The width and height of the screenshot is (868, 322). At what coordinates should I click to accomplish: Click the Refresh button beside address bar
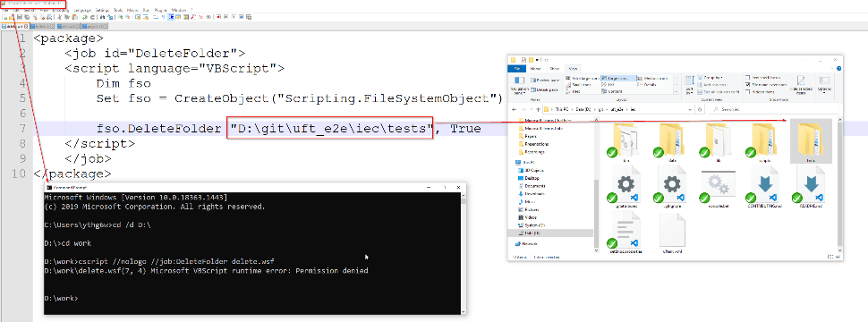pyautogui.click(x=700, y=109)
